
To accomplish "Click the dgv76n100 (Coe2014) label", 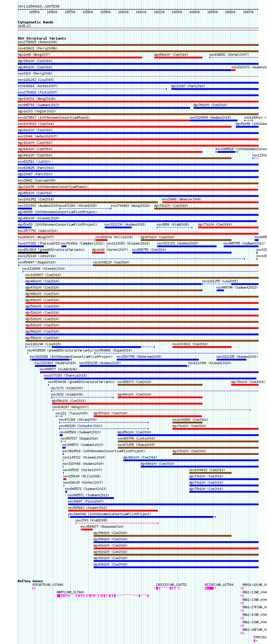I will [x=210, y=105].
